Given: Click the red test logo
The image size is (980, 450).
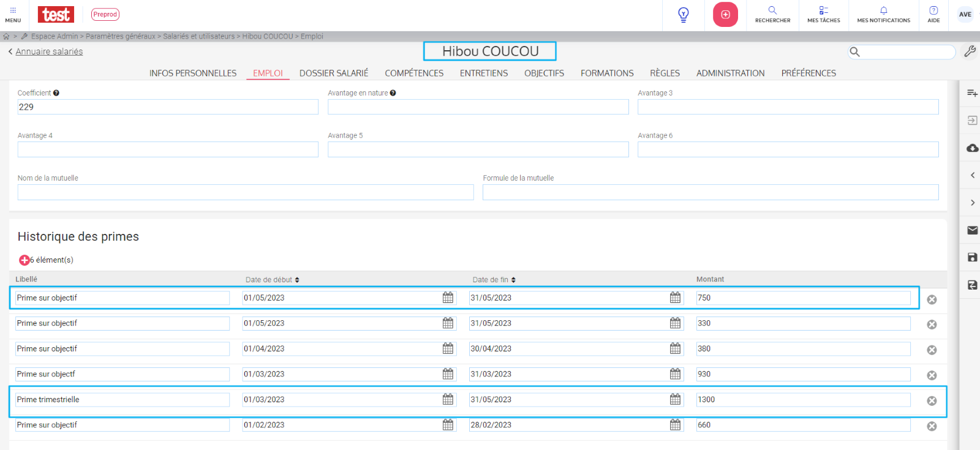Looking at the screenshot, I should click(x=56, y=14).
